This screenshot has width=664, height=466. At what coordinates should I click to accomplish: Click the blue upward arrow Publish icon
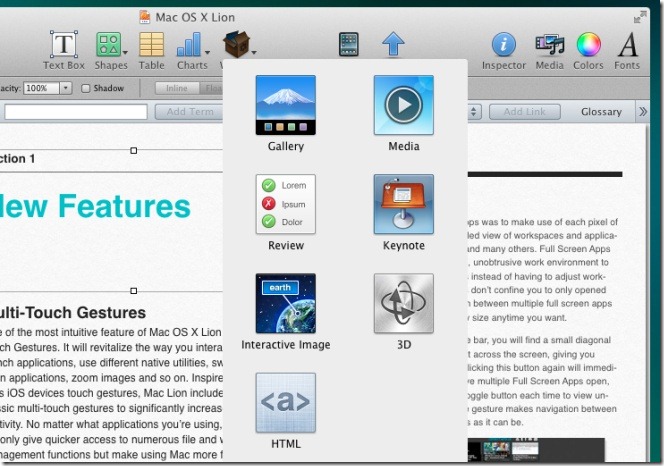click(x=393, y=44)
